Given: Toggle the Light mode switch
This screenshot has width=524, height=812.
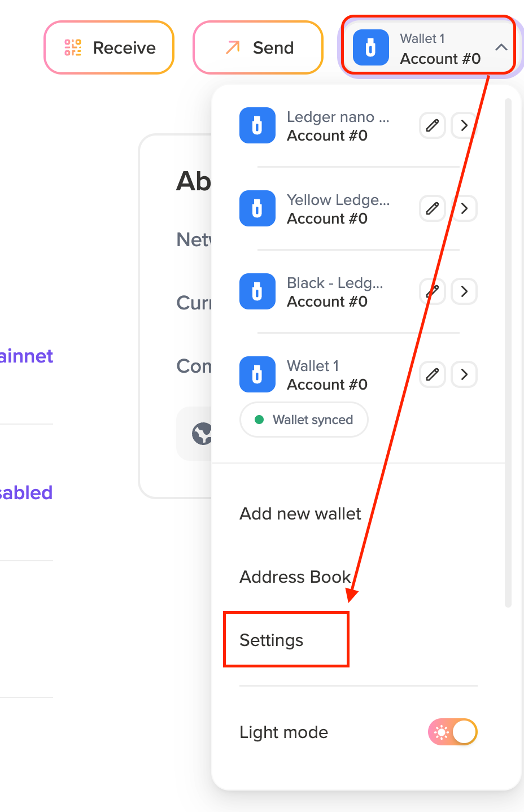Looking at the screenshot, I should (453, 732).
